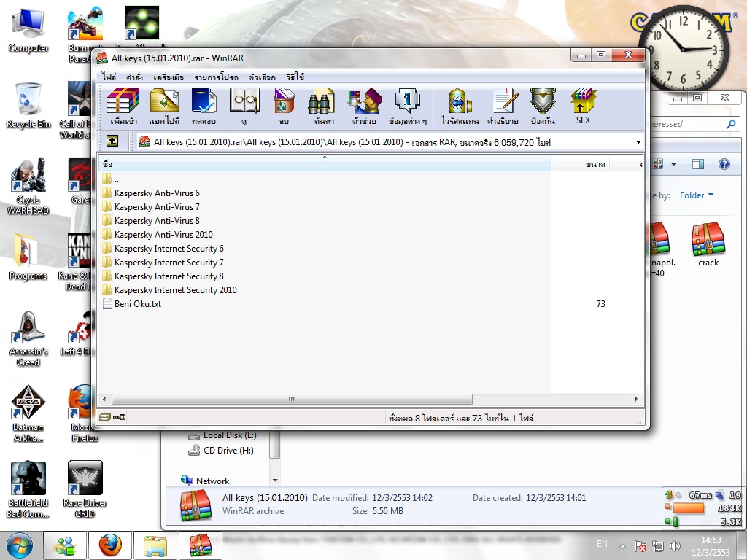Select Kaspersky Anti-Virus 7 folder
This screenshot has height=560, width=747.
tap(150, 206)
